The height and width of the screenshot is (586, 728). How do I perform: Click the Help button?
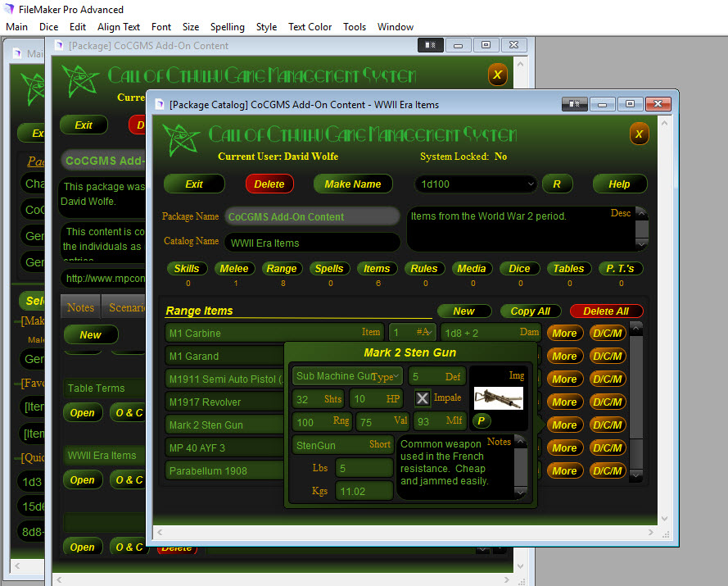(619, 184)
